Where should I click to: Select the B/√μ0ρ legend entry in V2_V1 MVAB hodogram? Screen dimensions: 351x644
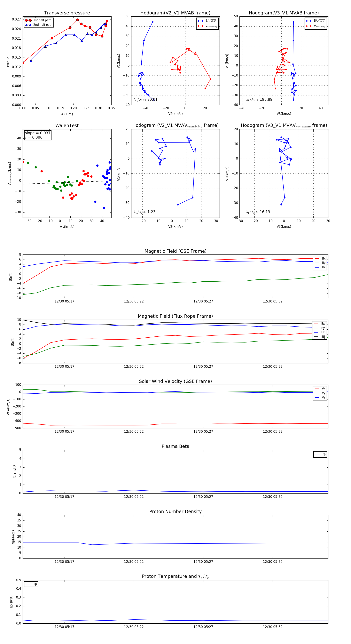pos(207,21)
